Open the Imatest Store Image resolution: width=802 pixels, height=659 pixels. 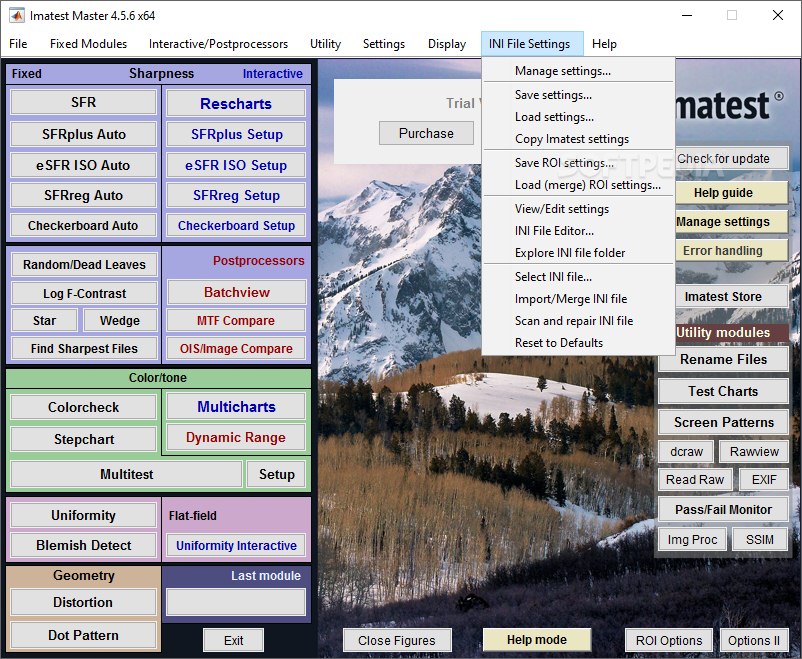tap(731, 297)
